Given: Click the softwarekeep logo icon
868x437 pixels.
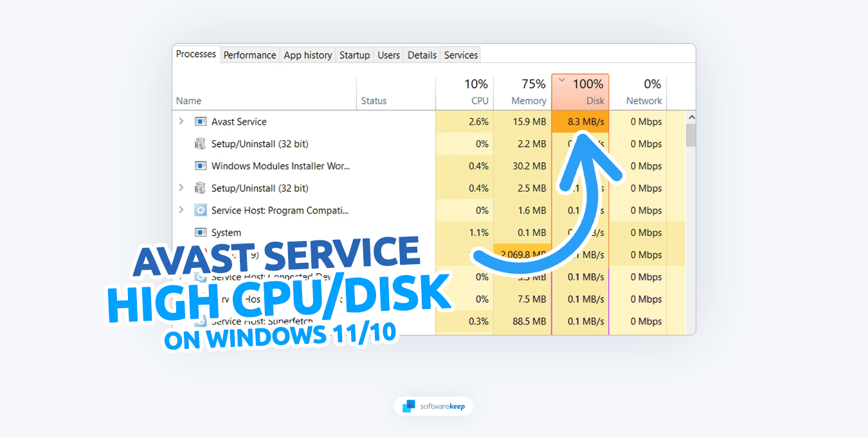Looking at the screenshot, I should tap(409, 406).
